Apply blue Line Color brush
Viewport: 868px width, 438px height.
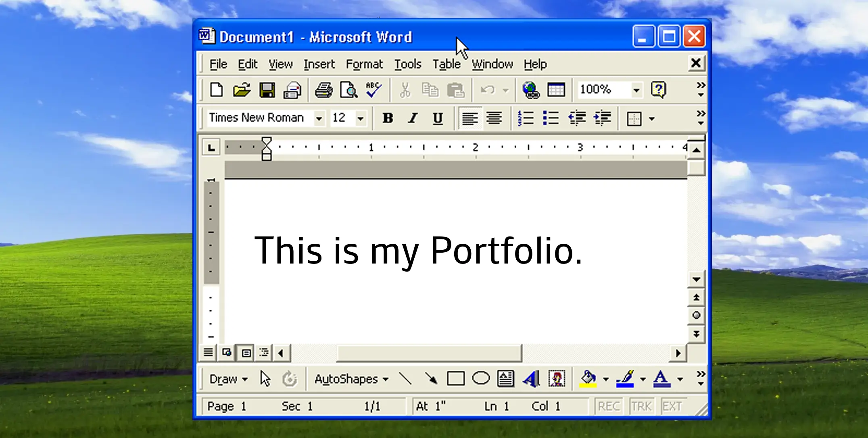click(625, 379)
